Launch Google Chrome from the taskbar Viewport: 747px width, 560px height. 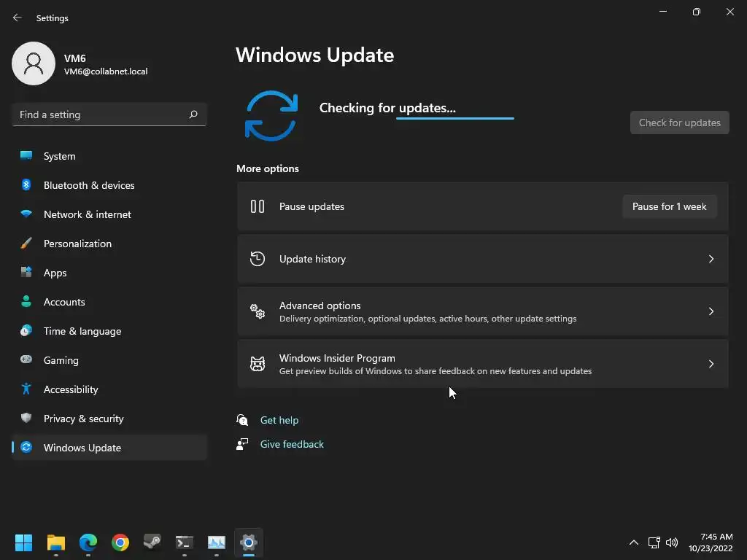120,542
